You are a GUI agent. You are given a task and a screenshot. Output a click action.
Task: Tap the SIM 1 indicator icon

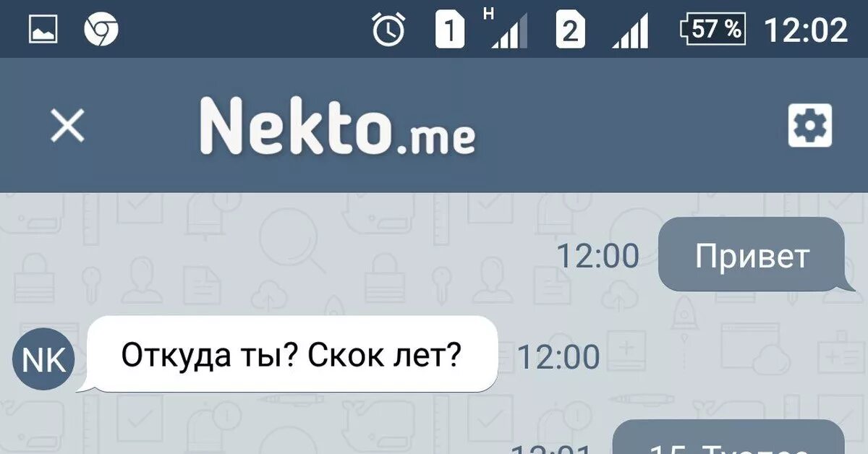[x=450, y=31]
